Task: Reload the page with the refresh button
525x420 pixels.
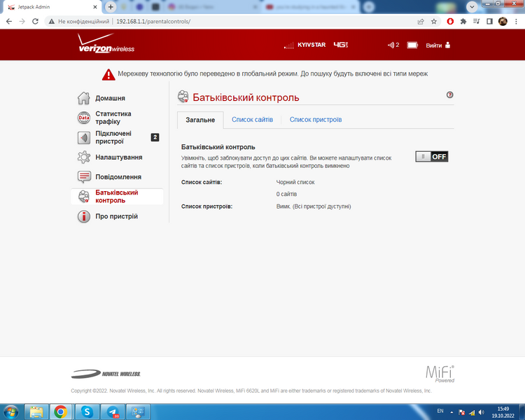Action: 35,22
